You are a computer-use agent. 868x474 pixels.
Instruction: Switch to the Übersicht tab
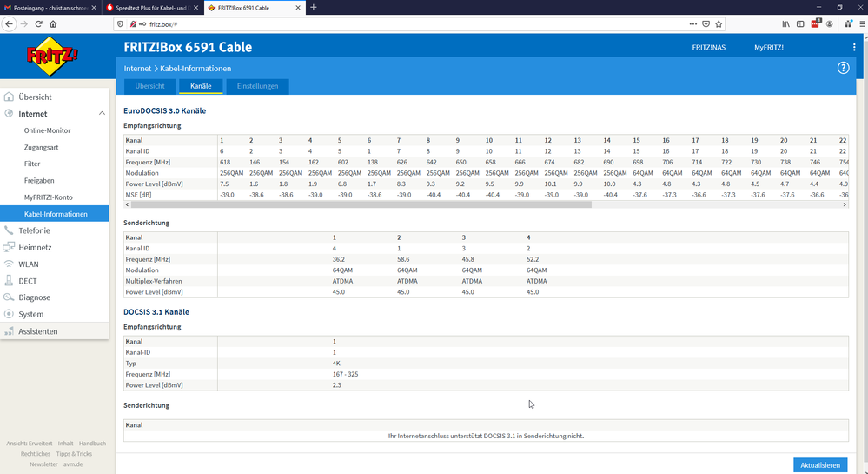tap(149, 86)
